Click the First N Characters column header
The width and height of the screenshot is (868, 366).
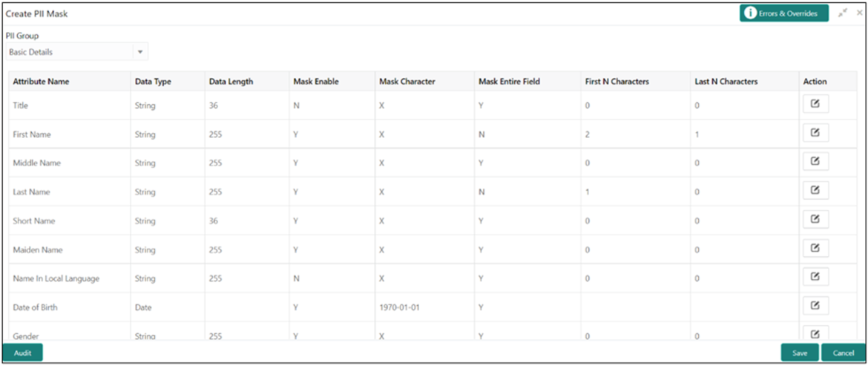pyautogui.click(x=617, y=82)
